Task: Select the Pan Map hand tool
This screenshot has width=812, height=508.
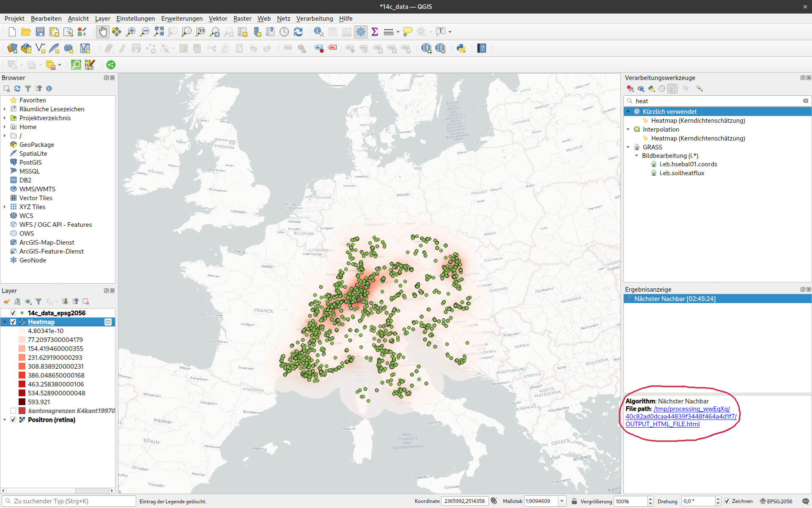Action: tap(103, 32)
